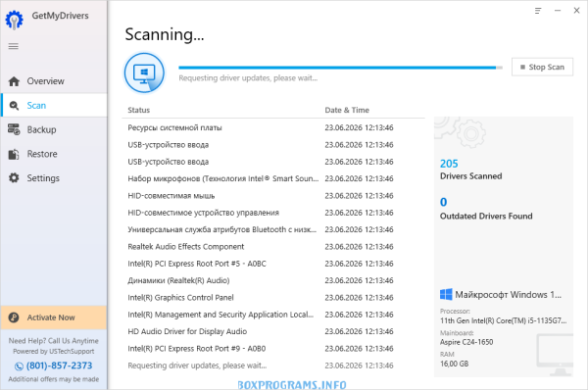Open the title bar options menu icon
The width and height of the screenshot is (588, 390).
click(538, 11)
